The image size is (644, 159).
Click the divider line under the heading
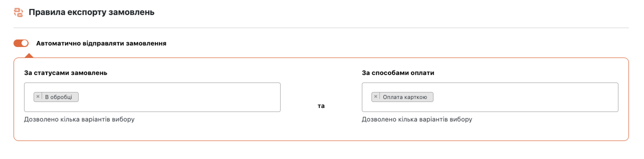click(321, 28)
